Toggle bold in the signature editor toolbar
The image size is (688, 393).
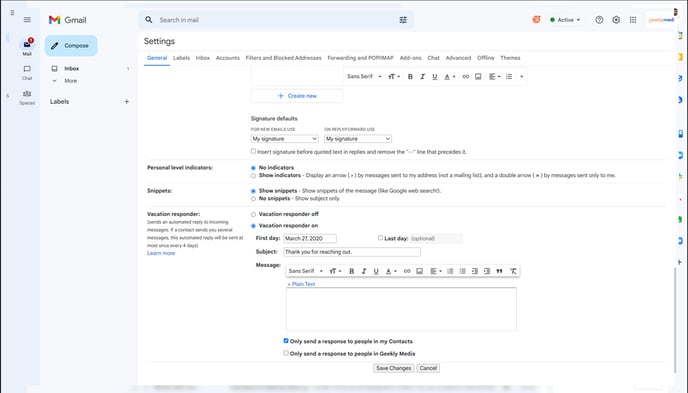(x=410, y=77)
